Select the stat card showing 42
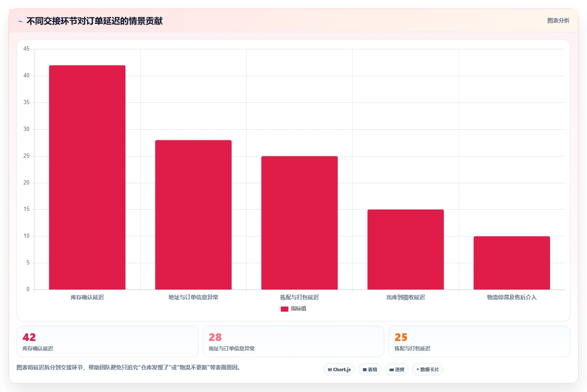Image resolution: width=587 pixels, height=392 pixels. [x=108, y=341]
